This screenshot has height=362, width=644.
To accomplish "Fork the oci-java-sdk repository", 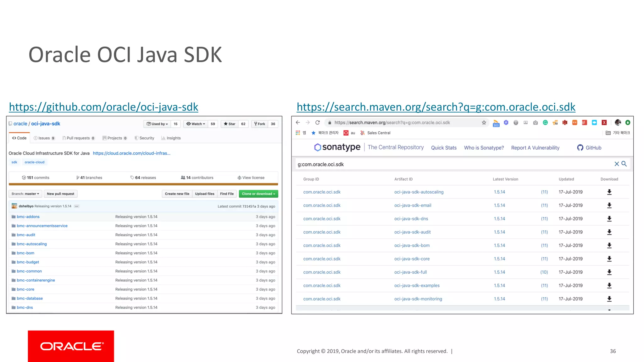I will [260, 124].
